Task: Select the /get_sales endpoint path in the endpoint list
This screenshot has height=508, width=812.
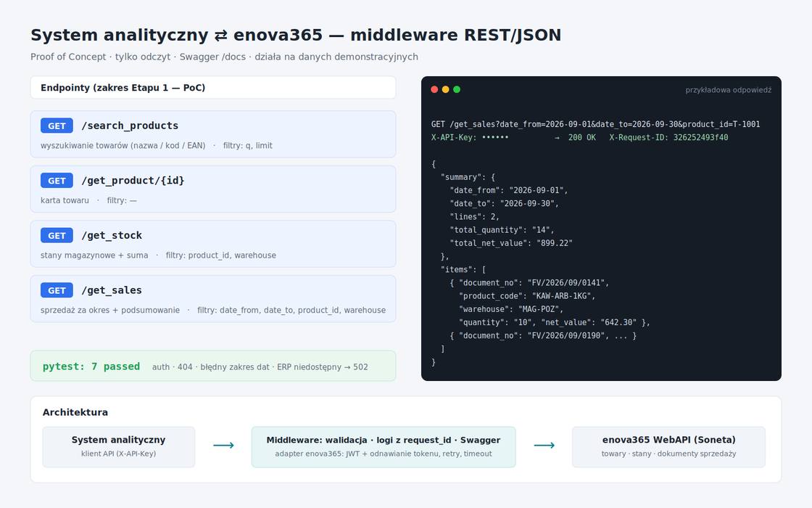Action: pos(112,290)
